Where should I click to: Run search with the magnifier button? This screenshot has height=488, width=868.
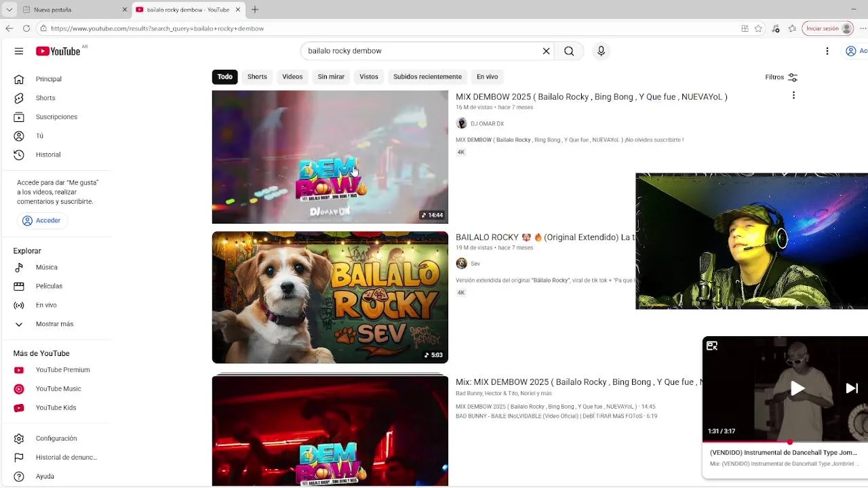pos(569,51)
